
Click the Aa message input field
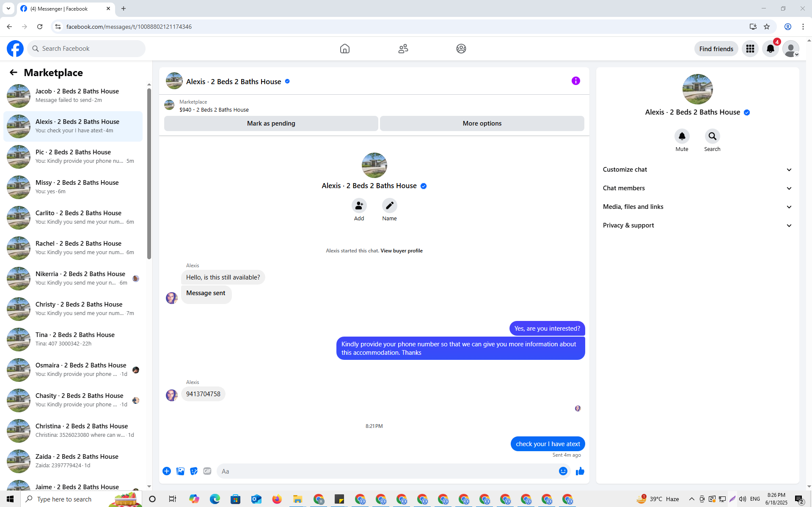pos(387,471)
